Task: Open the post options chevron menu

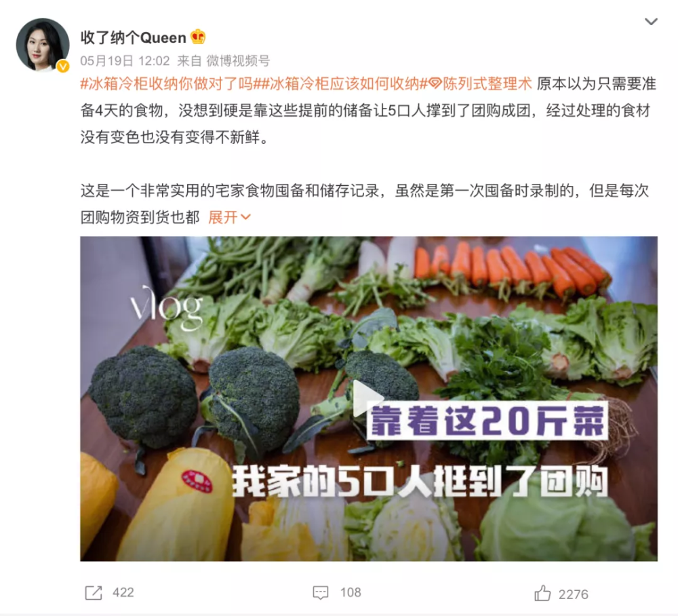Action: (651, 21)
